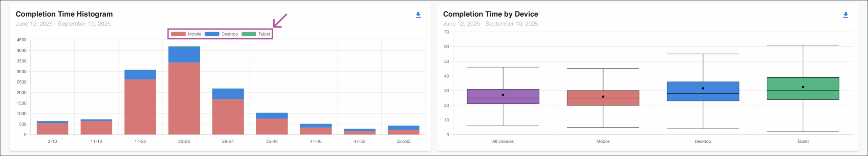
Task: Select the blue Desktop box plot
Action: (x=703, y=97)
